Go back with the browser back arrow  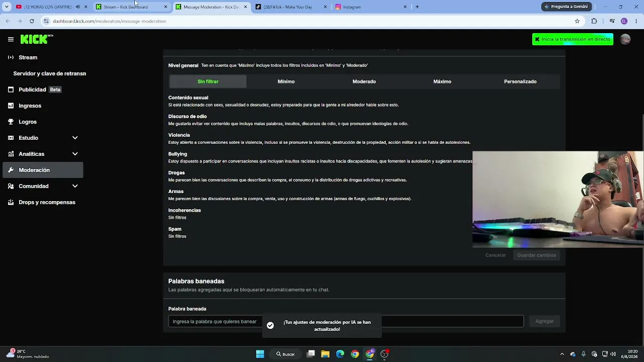8,21
